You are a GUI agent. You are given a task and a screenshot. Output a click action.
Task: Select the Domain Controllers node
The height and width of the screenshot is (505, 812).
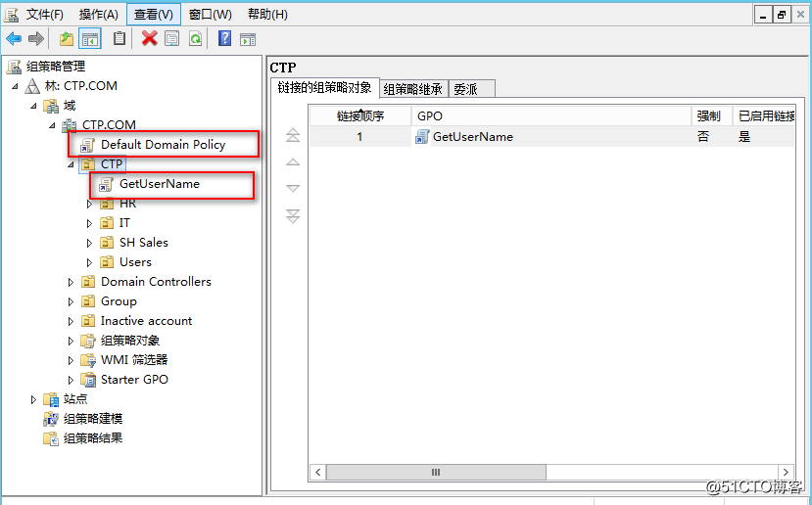click(x=156, y=282)
